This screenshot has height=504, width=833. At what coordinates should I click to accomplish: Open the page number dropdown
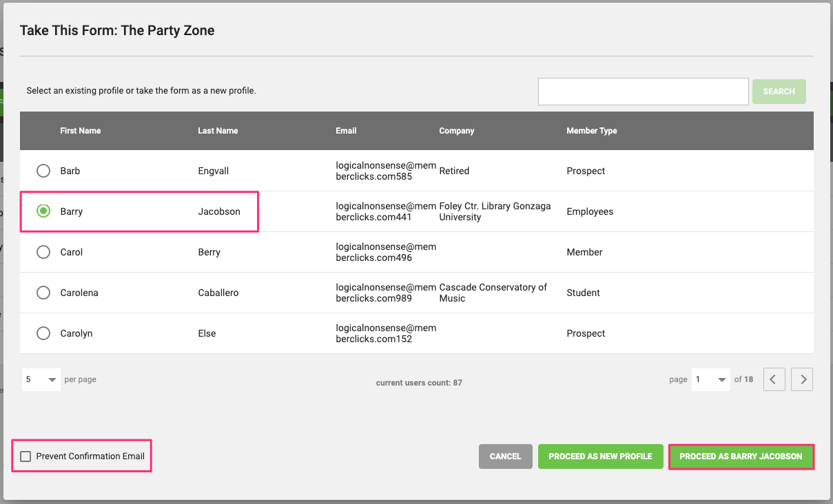tap(710, 379)
